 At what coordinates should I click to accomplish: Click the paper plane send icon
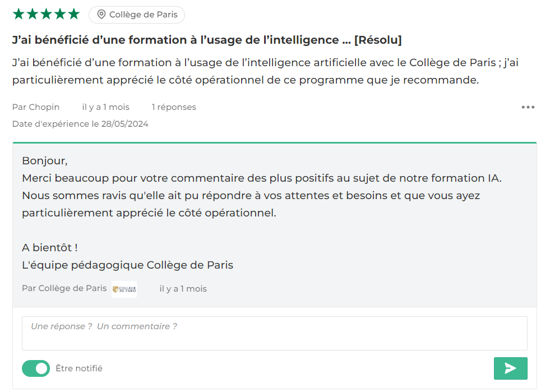[510, 368]
